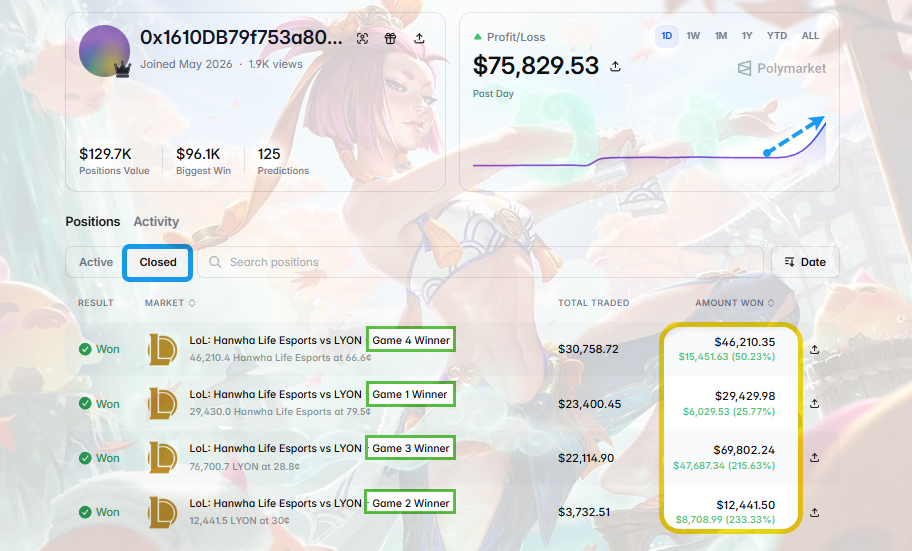Viewport: 912px width, 551px height.
Task: Click the LoL logo in Game 3 row
Action: pyautogui.click(x=162, y=458)
